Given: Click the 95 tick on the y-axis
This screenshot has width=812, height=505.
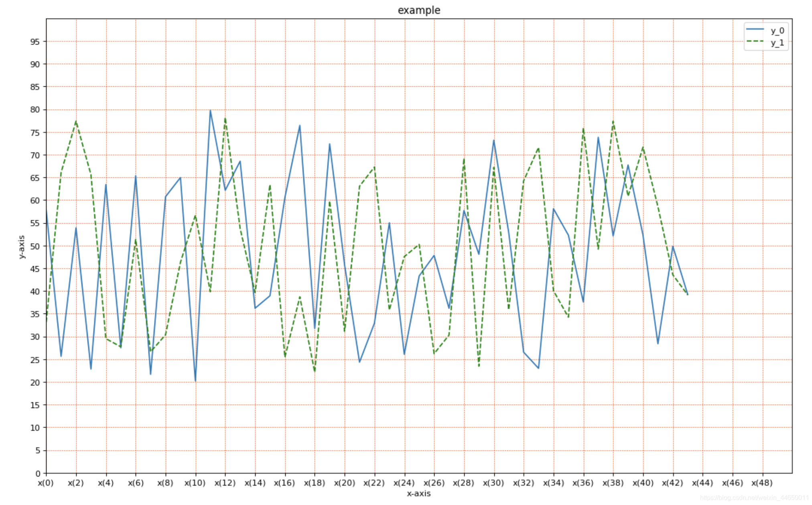Looking at the screenshot, I should [35, 42].
